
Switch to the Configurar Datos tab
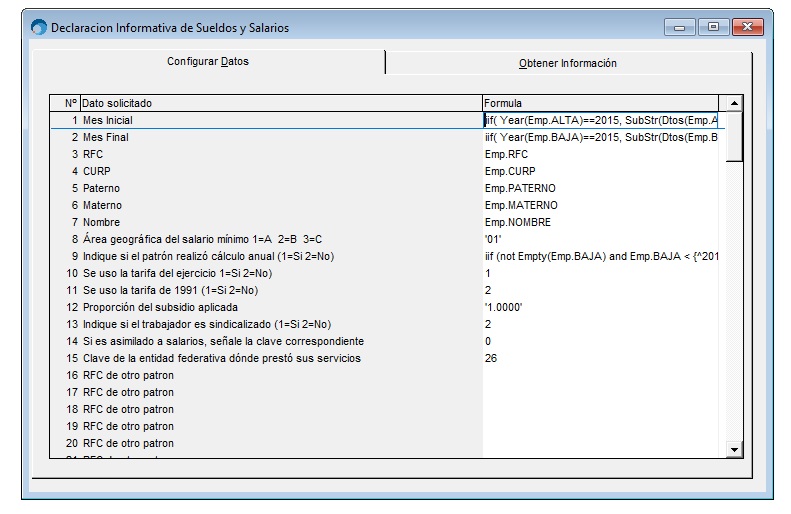(208, 62)
